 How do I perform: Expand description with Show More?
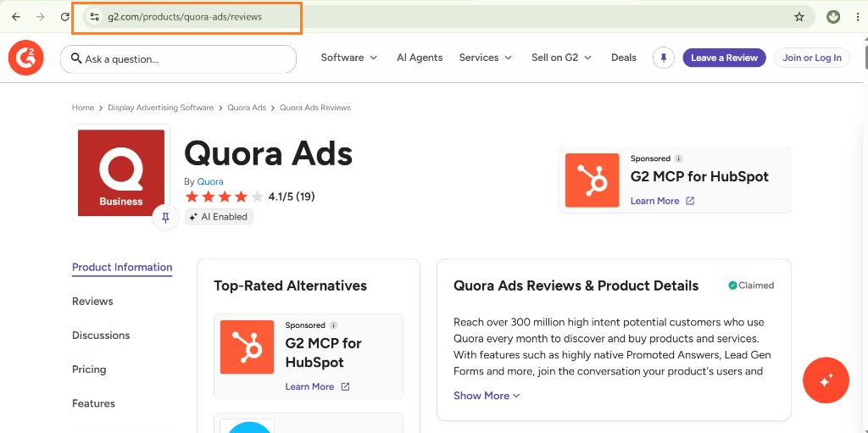[x=487, y=396]
